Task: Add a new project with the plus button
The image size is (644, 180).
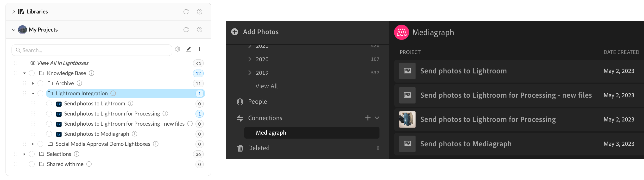Action: [x=200, y=49]
